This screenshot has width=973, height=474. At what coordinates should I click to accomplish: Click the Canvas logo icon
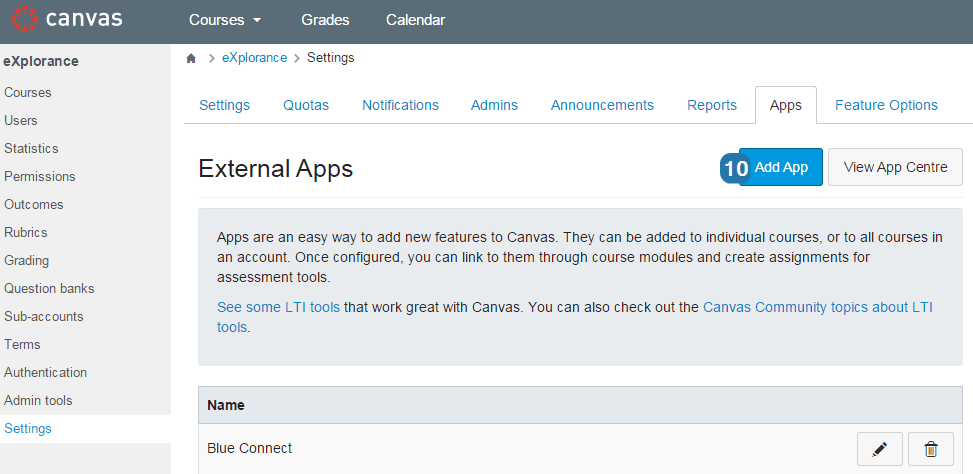(25, 19)
